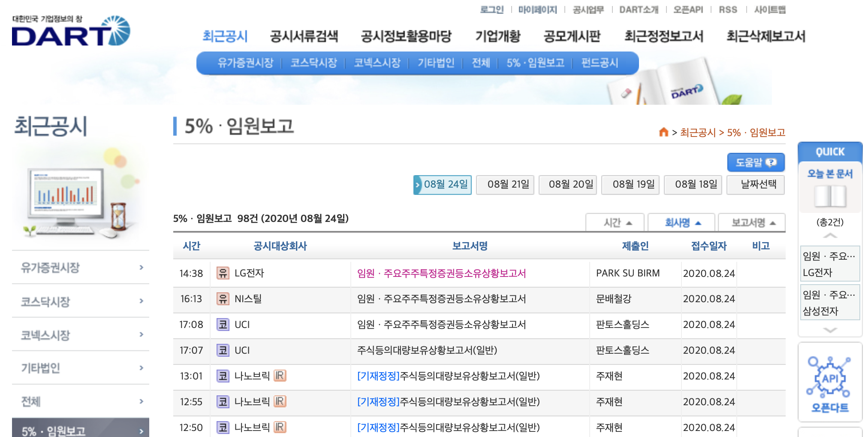
Task: Expand 코스닥시장 in the left sidebar
Action: click(81, 301)
